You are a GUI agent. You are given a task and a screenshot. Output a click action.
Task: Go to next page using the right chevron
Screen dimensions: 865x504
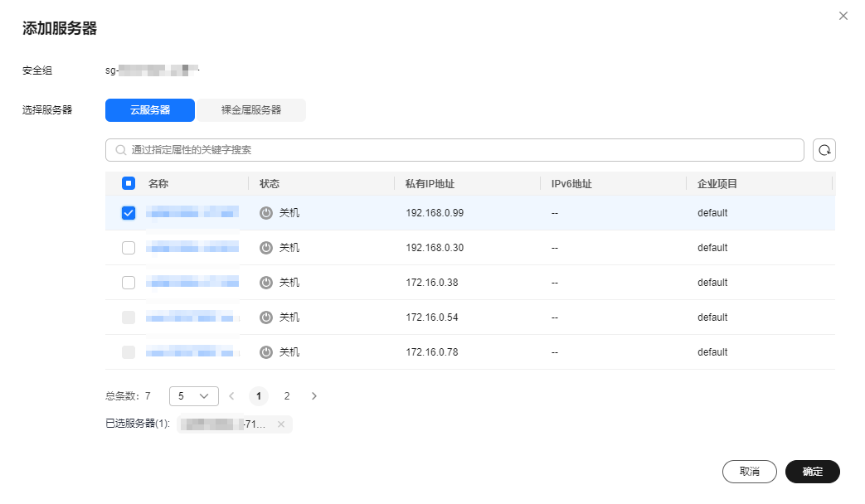pos(313,395)
